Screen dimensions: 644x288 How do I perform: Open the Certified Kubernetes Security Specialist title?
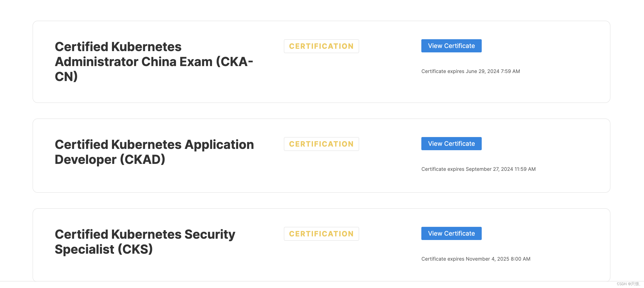pyautogui.click(x=144, y=242)
